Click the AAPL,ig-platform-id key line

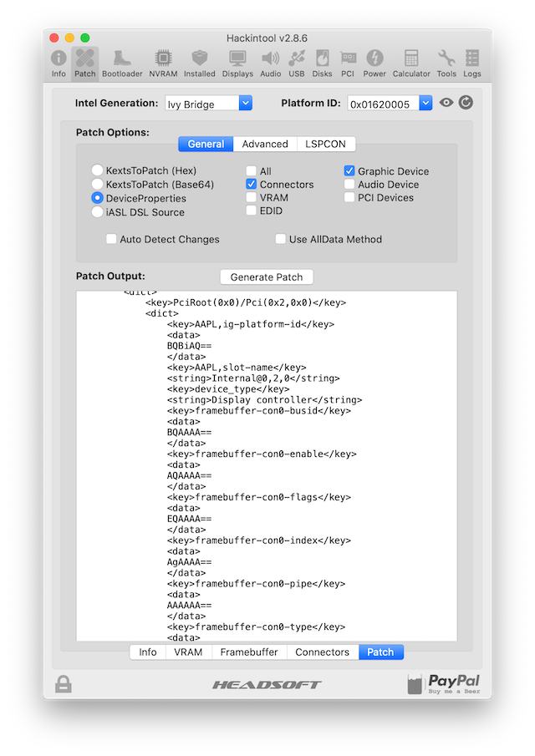coord(251,324)
